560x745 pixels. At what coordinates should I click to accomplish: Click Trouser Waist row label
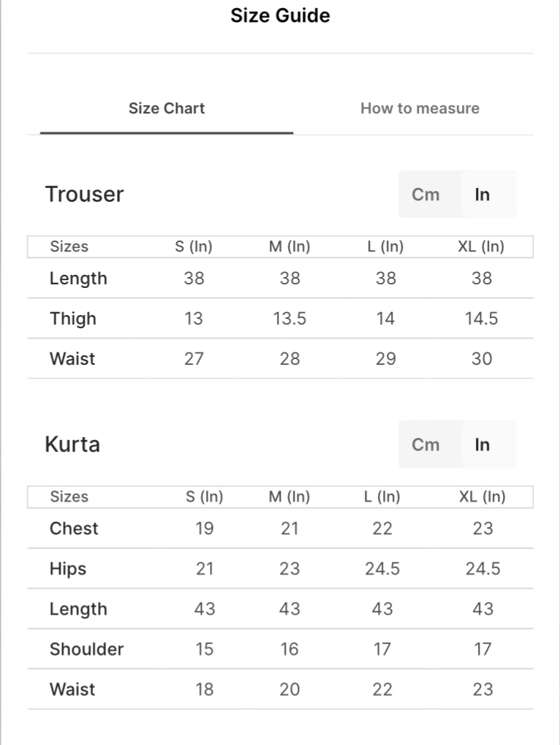[x=72, y=359]
